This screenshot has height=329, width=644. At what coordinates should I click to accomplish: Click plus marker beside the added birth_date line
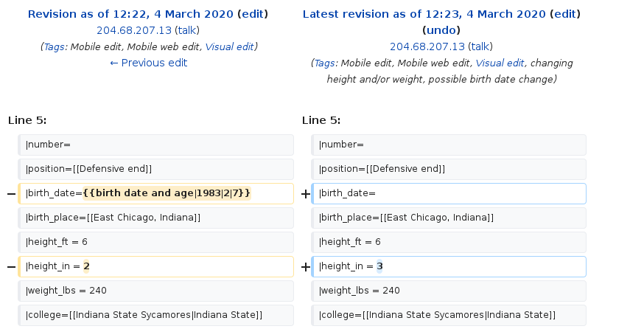click(306, 194)
